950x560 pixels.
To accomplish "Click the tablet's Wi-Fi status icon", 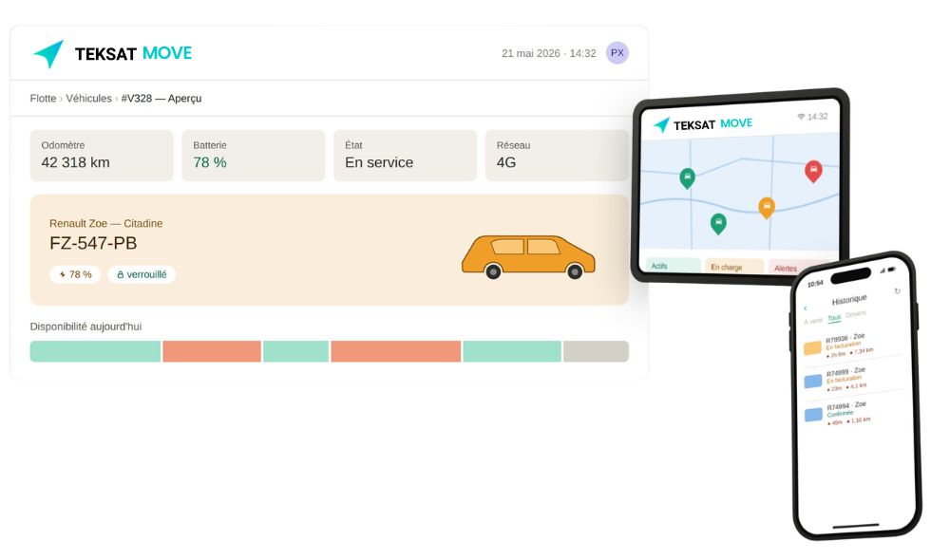I will coord(801,116).
